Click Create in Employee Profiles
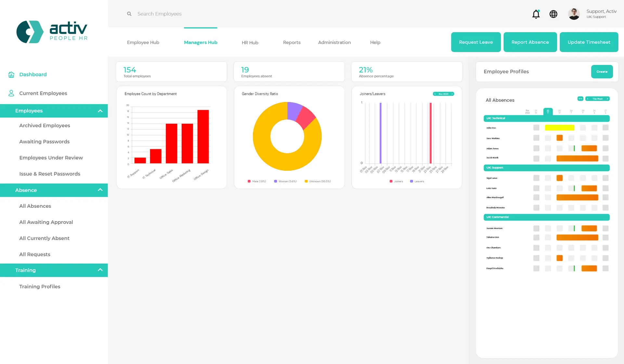 (x=602, y=72)
